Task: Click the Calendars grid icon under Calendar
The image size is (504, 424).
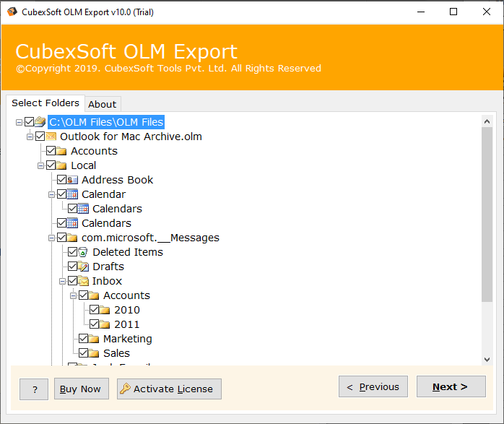Action: [x=83, y=209]
